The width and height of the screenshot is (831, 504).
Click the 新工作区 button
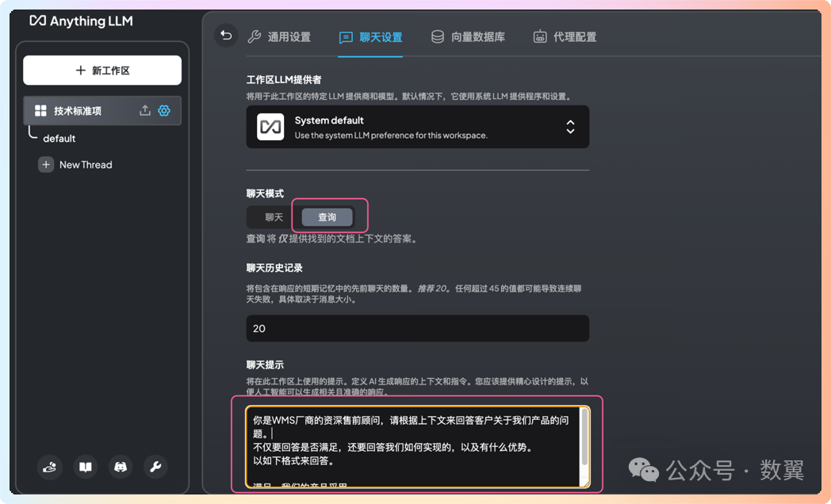click(101, 71)
